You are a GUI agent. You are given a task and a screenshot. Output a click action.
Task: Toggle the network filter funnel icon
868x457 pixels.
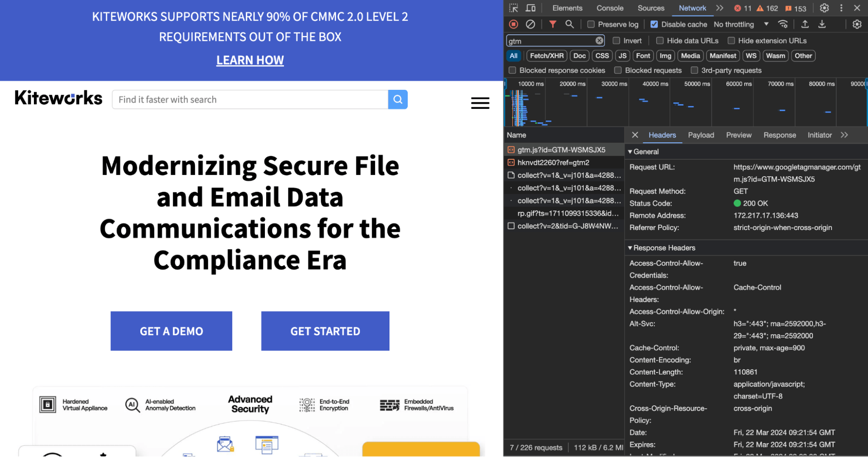[552, 24]
